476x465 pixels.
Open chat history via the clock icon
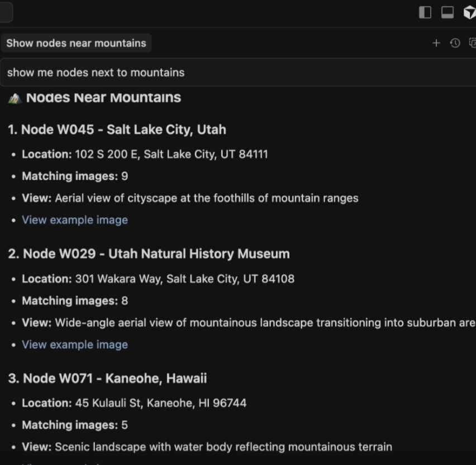click(x=454, y=43)
